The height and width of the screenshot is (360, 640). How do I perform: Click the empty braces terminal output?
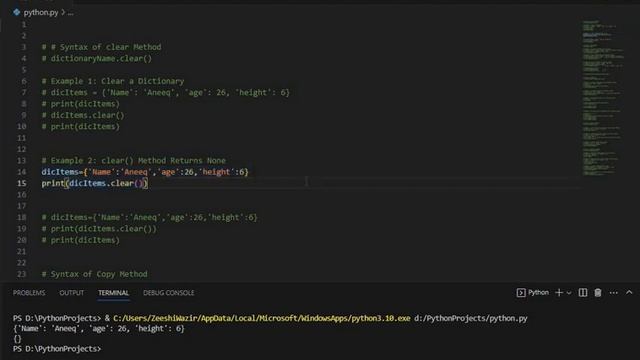(x=17, y=338)
